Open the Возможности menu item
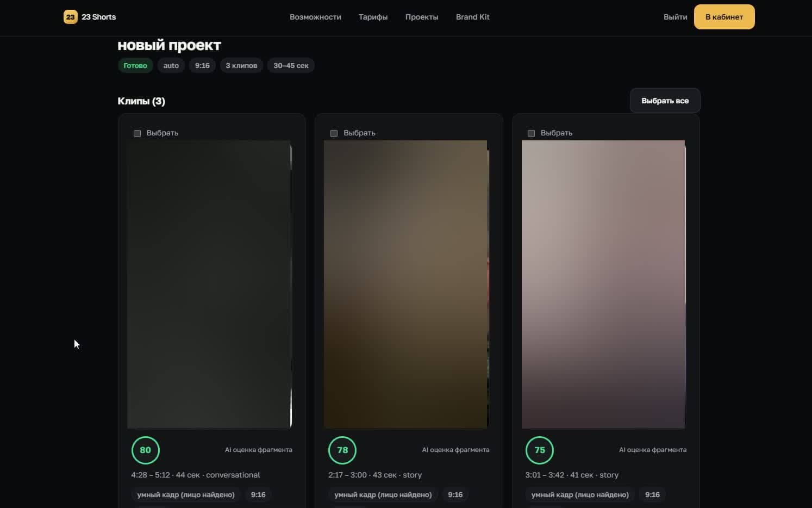812x508 pixels. point(315,17)
